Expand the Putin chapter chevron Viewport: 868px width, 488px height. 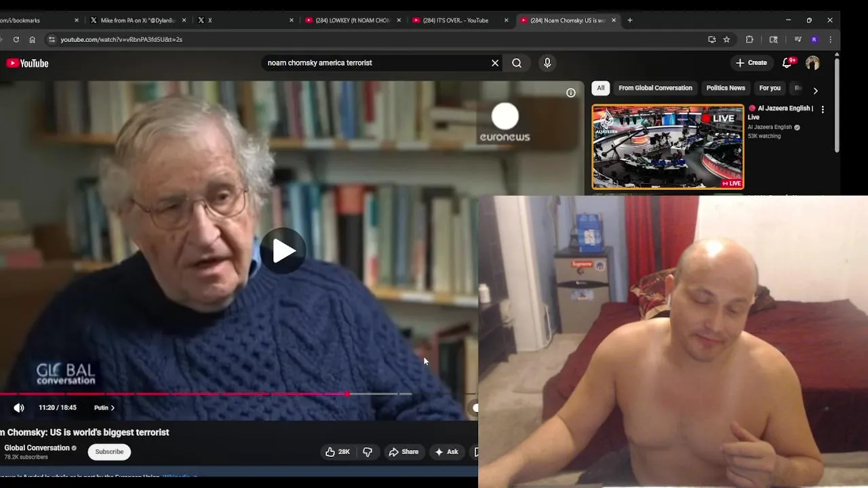click(113, 408)
